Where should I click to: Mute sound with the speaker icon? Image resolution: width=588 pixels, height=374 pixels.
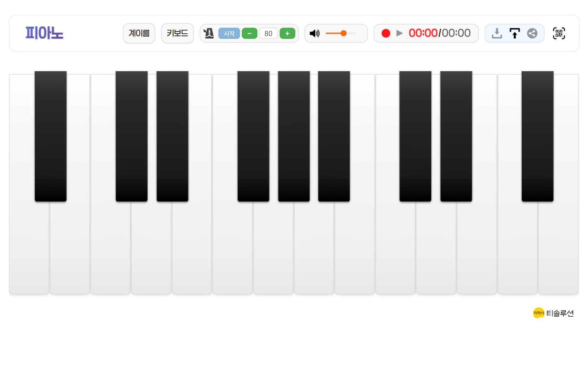pos(315,33)
